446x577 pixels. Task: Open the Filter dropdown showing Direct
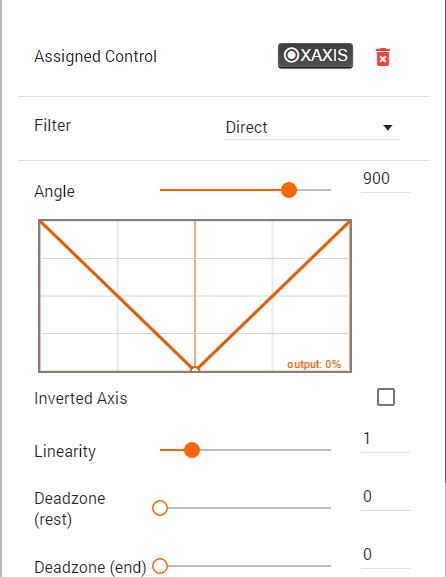(312, 127)
